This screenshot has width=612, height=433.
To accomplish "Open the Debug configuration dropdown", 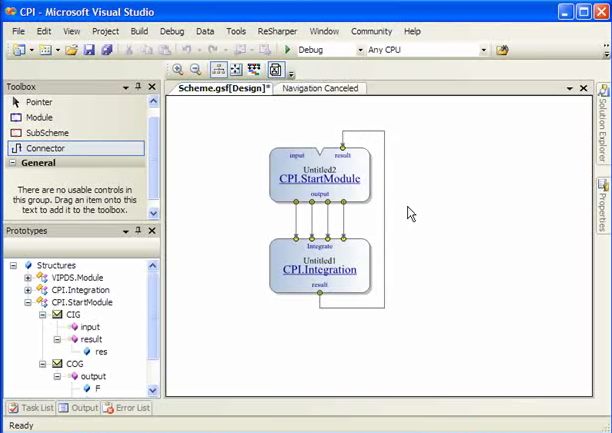I will click(361, 50).
